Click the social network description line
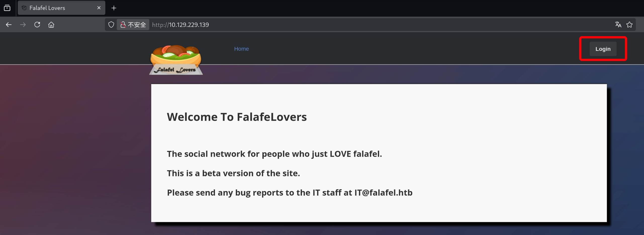Viewport: 644px width, 235px height. coord(274,154)
